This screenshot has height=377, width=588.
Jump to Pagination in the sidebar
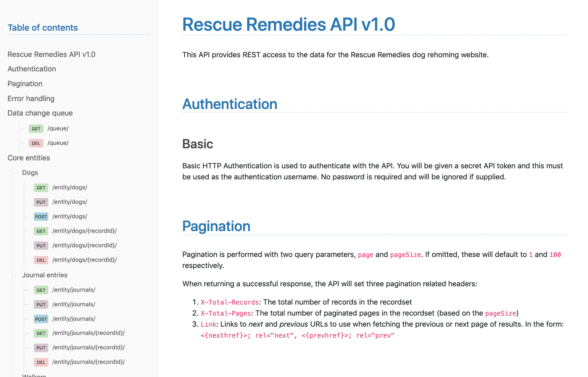[25, 84]
